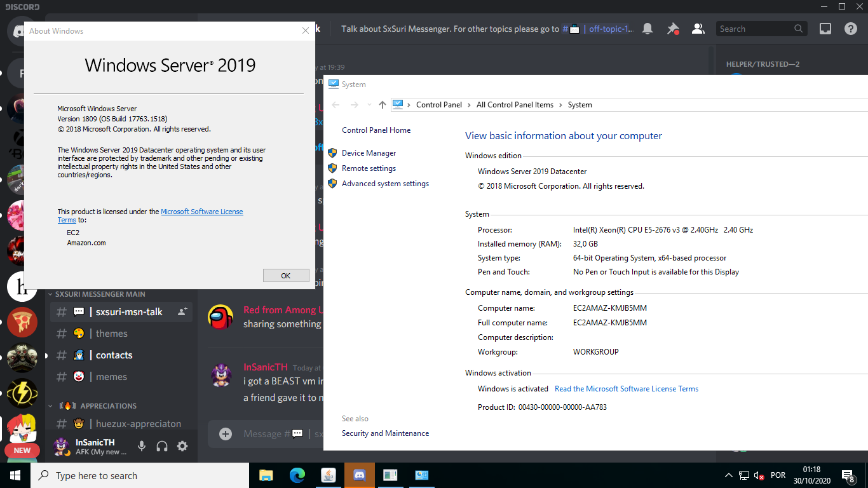
Task: Open the contacts channel
Action: coord(121,355)
